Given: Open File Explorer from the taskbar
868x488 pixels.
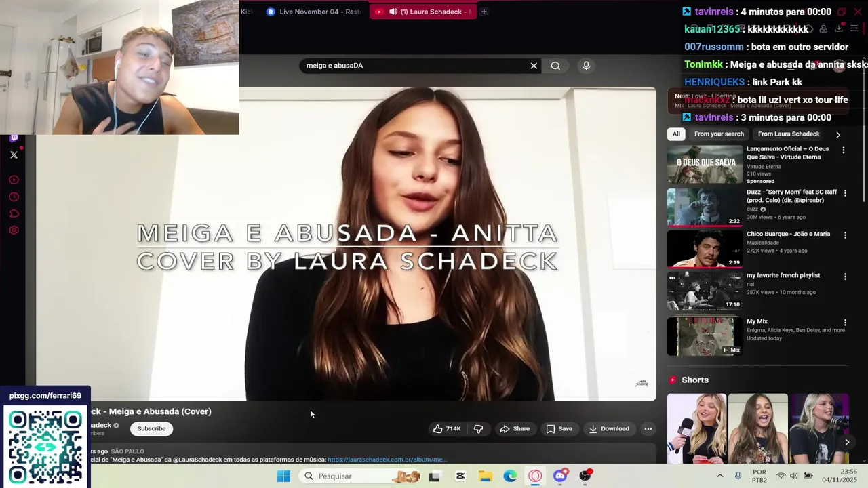Looking at the screenshot, I should (485, 476).
